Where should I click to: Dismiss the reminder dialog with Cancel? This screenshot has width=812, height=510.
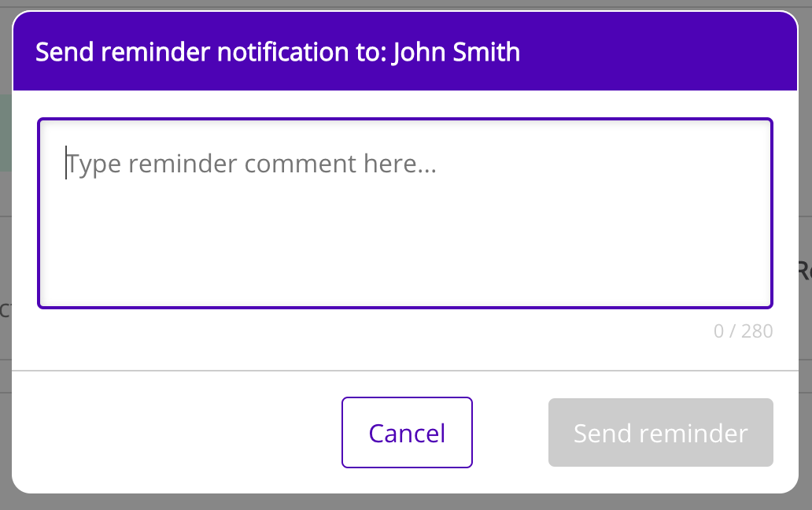tap(407, 433)
